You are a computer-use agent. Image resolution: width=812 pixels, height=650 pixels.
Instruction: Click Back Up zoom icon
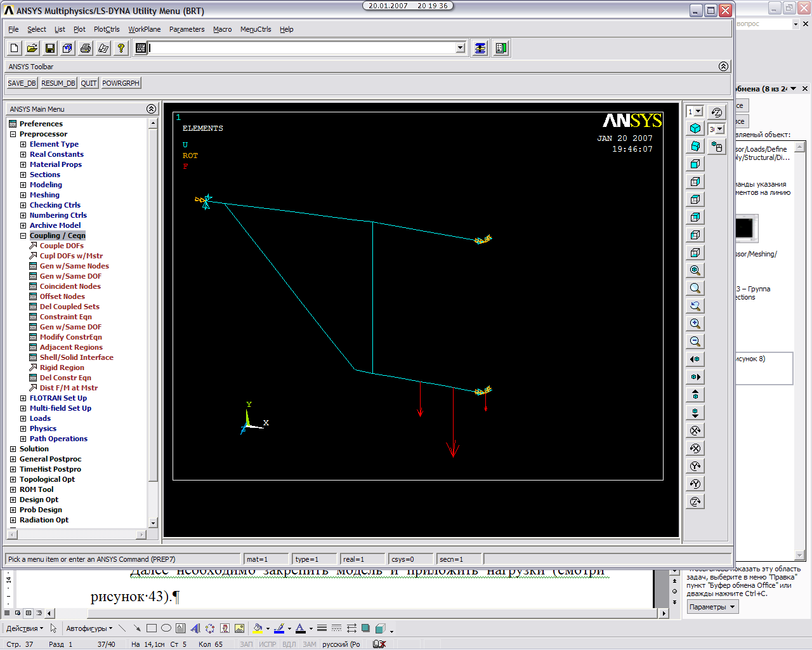[695, 306]
